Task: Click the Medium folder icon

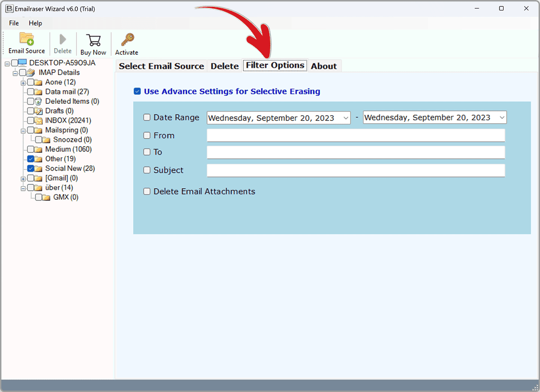Action: tap(39, 149)
